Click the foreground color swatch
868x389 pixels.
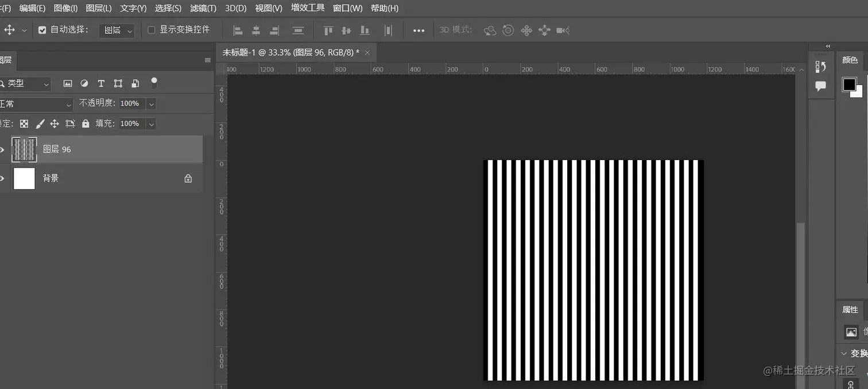coord(849,84)
